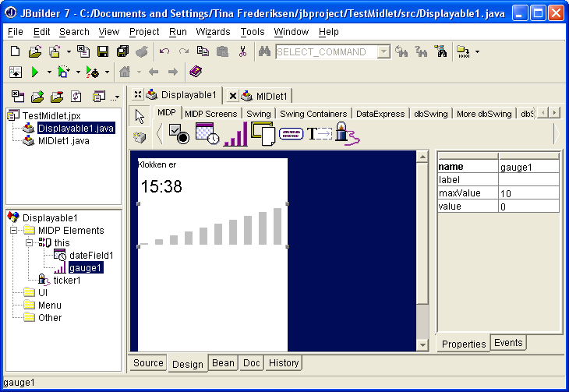Image resolution: width=569 pixels, height=392 pixels.
Task: Select the Gauge component in MIDP palette
Action: 235,134
